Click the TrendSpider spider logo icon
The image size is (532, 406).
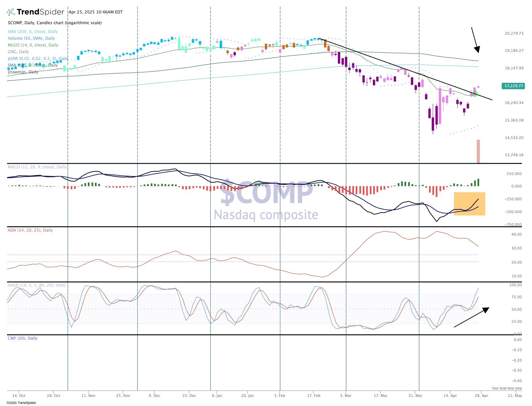11,12
